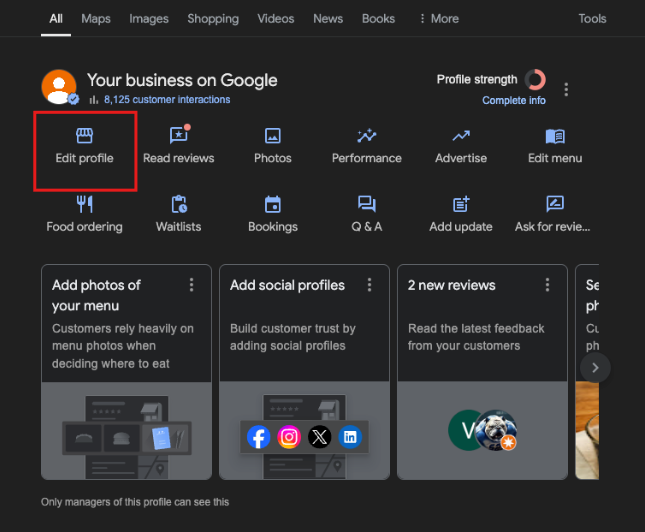Click the Profile strength ring indicator
The height and width of the screenshot is (532, 645).
535,79
